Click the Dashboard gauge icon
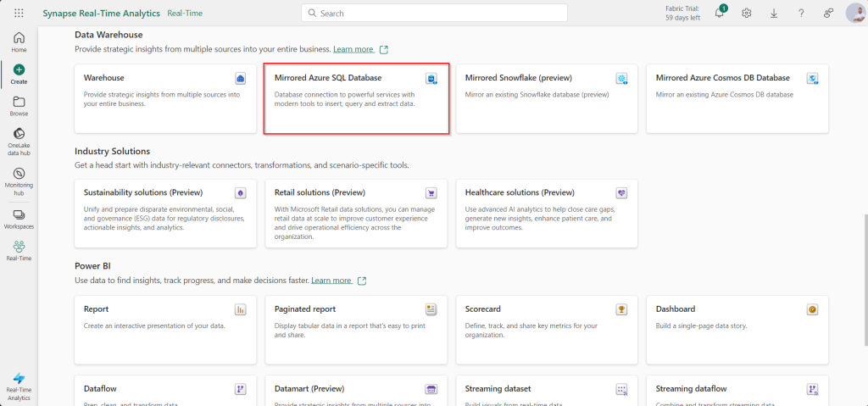868x406 pixels. pyautogui.click(x=812, y=309)
